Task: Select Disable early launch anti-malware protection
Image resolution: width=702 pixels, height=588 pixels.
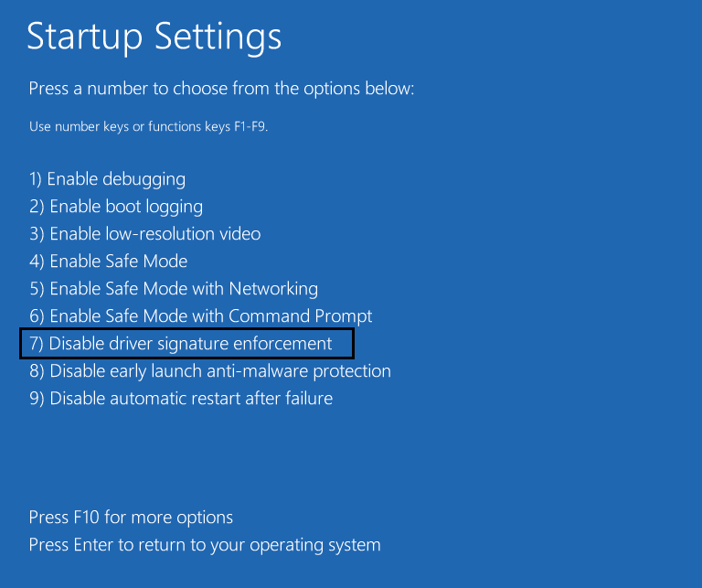Action: click(x=209, y=371)
